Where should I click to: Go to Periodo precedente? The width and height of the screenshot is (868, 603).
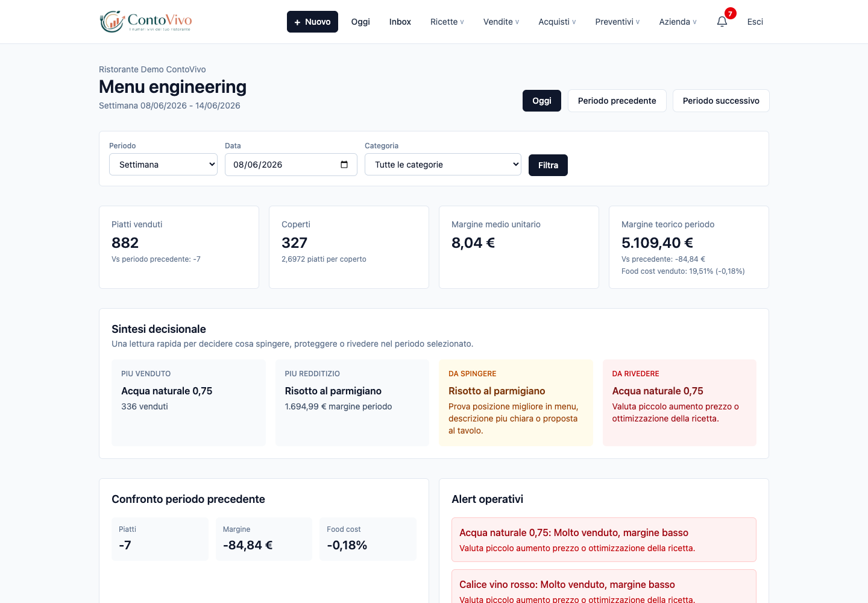[617, 101]
